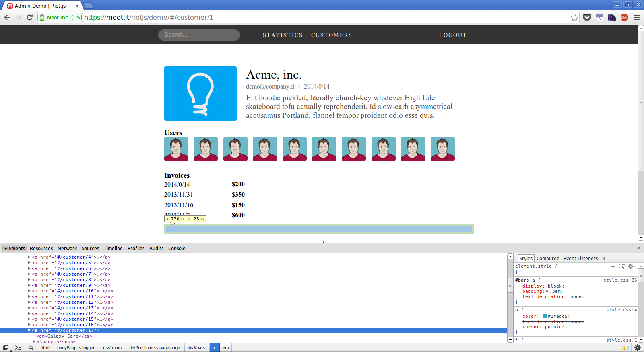Expand the #/customer/4 anchor node
This screenshot has width=644, height=352.
click(x=29, y=257)
